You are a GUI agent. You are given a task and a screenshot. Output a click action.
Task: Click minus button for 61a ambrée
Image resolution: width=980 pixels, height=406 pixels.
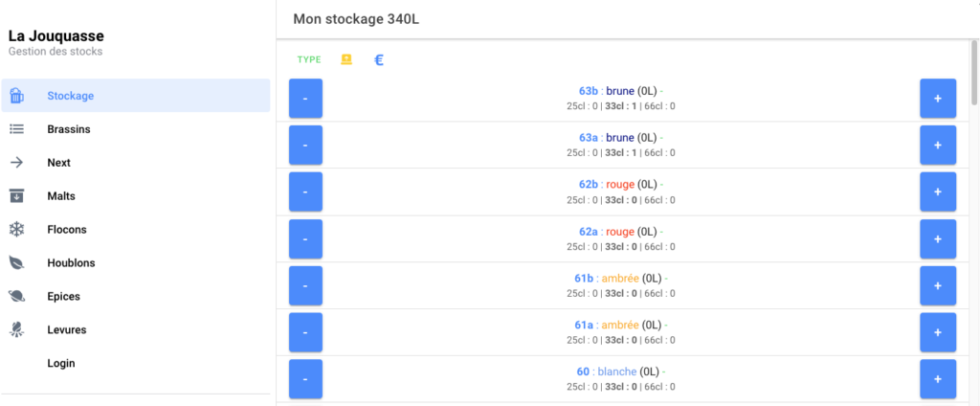click(305, 332)
